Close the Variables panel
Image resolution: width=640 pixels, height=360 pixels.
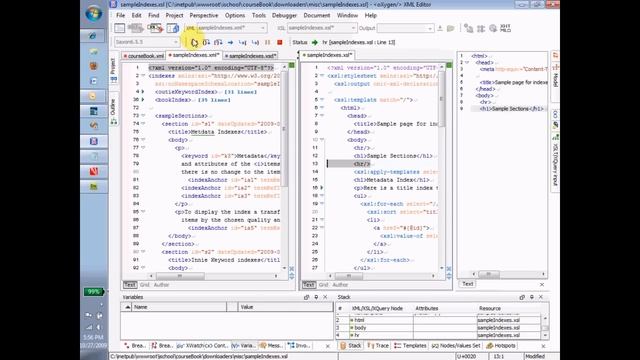325,297
